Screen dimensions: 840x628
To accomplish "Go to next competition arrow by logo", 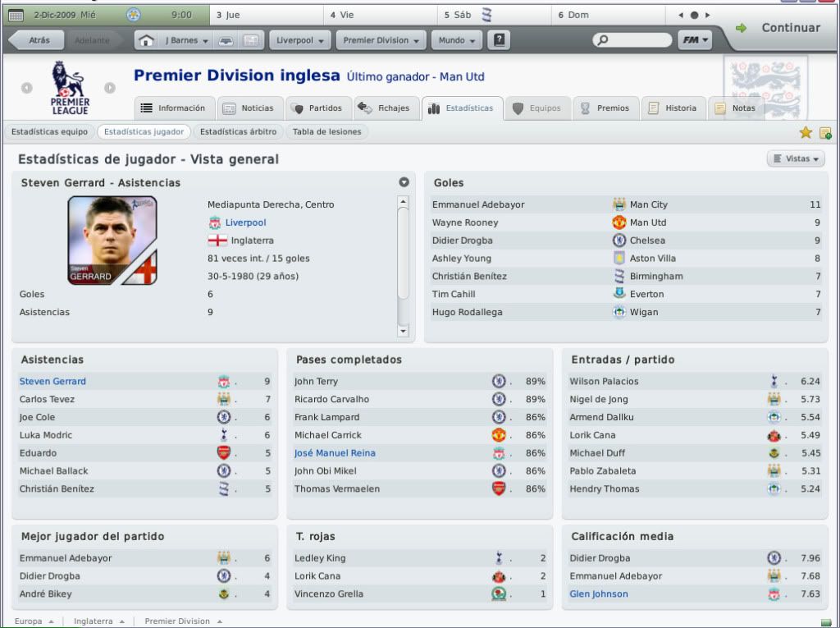I will coord(110,88).
